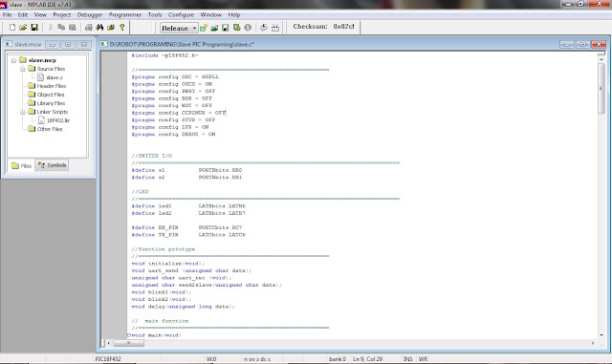612x364 pixels.
Task: Open the Debugger menu
Action: (x=90, y=15)
